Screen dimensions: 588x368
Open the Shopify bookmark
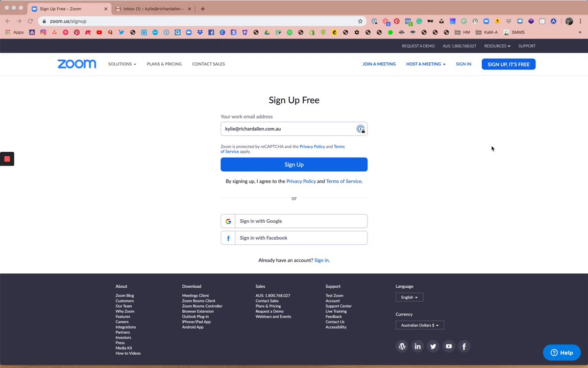coord(312,32)
